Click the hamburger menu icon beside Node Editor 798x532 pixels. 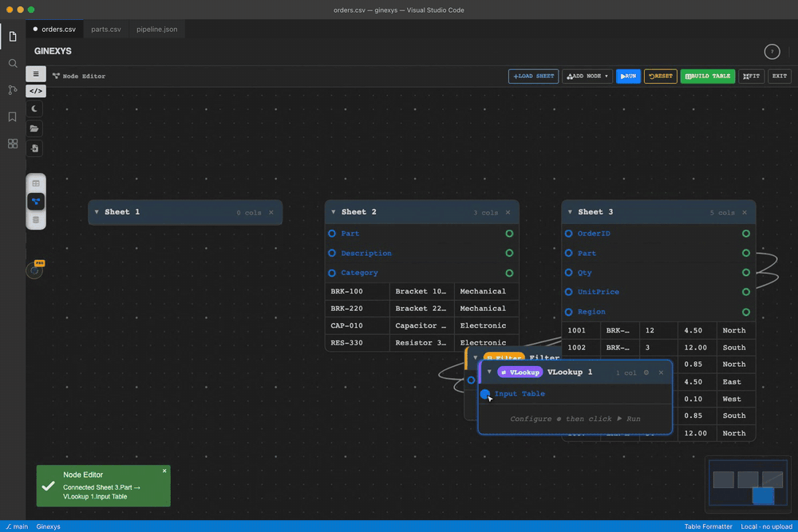pos(36,73)
